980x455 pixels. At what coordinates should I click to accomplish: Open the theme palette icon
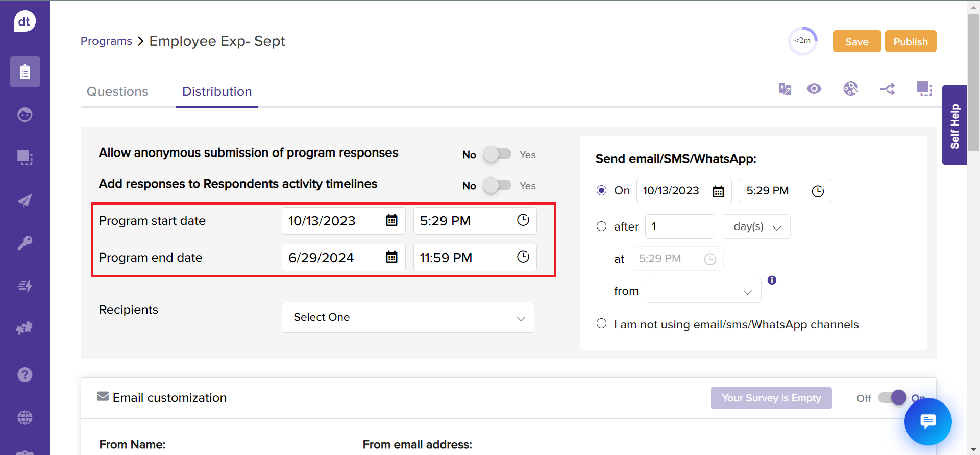850,89
